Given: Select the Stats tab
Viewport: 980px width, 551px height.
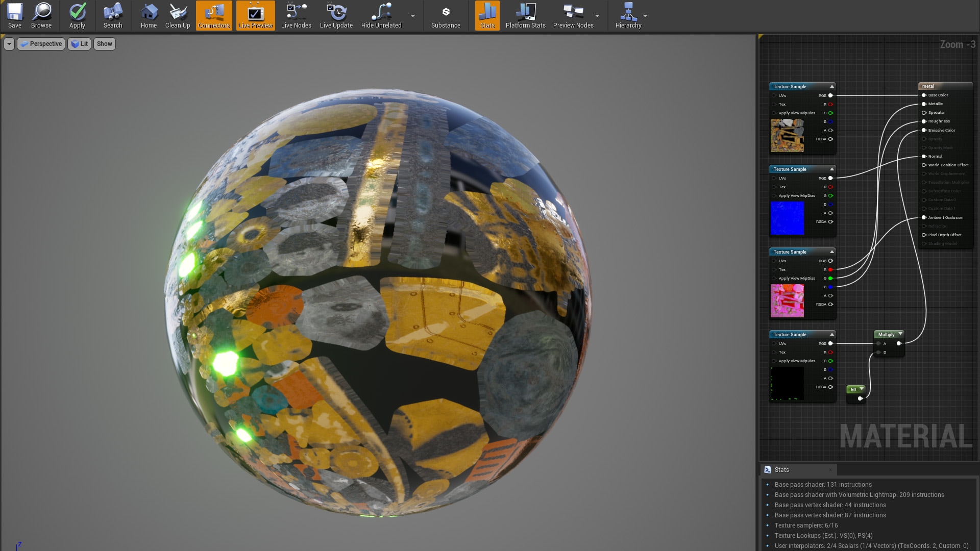Looking at the screenshot, I should coord(781,470).
